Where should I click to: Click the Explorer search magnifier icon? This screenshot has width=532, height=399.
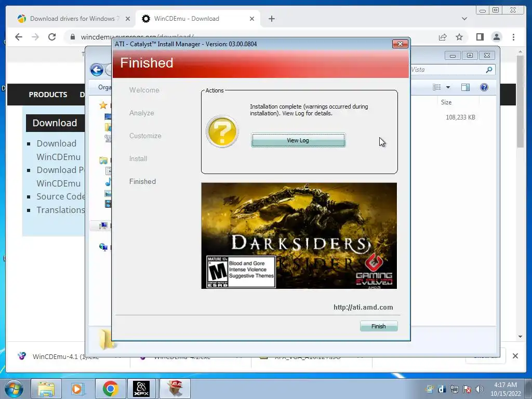488,70
